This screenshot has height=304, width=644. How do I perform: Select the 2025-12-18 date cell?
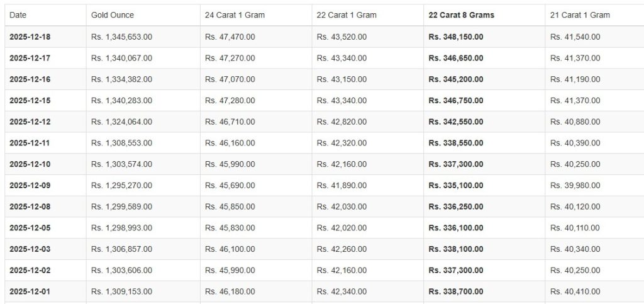coord(30,37)
